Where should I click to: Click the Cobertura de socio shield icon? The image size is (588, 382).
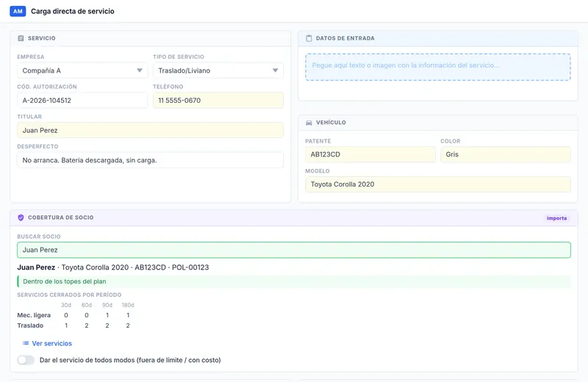tap(21, 217)
